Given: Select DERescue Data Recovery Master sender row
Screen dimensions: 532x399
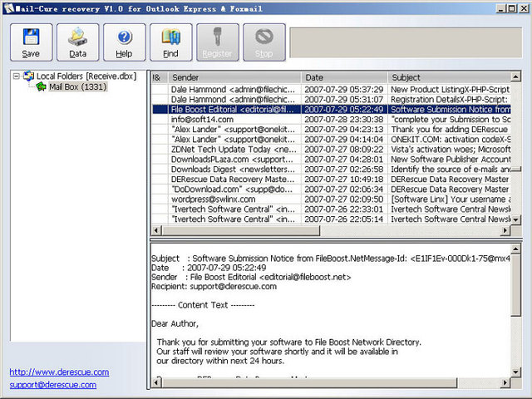Looking at the screenshot, I should pyautogui.click(x=331, y=180).
